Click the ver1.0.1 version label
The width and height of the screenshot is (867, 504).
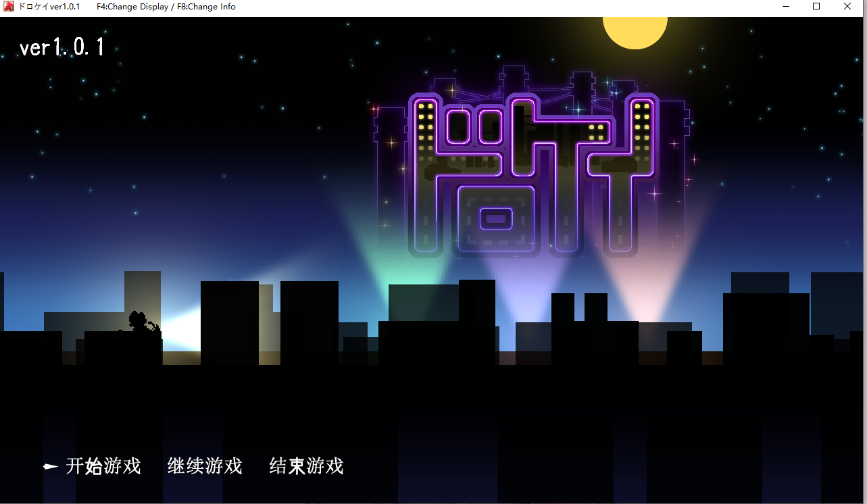click(61, 47)
